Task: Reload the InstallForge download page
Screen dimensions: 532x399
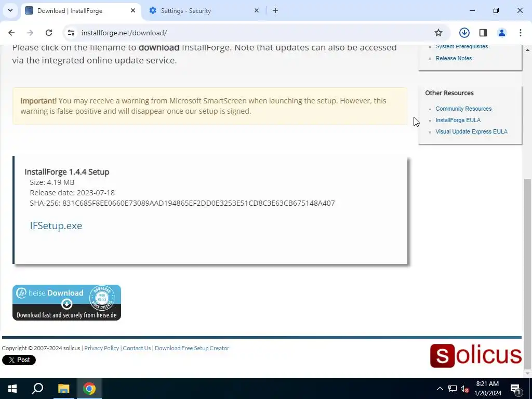Action: [x=49, y=33]
